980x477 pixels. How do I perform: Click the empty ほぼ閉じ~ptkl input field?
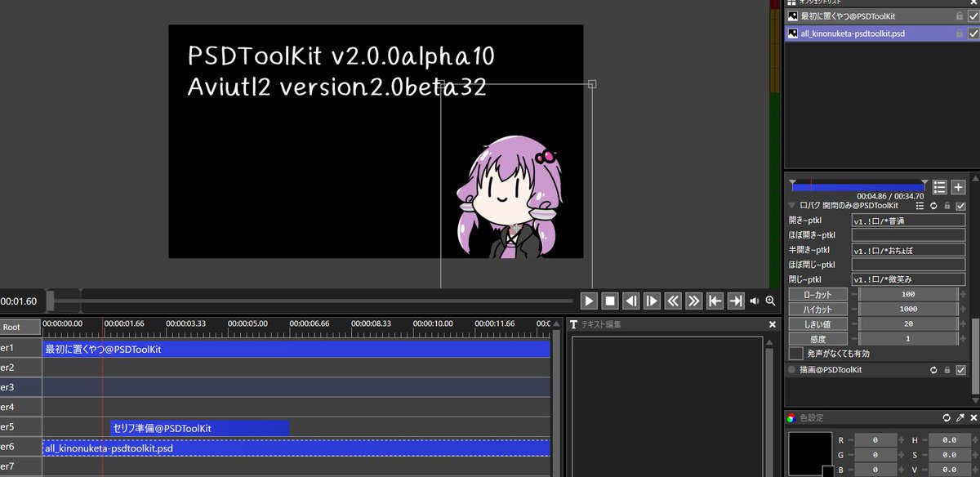[908, 265]
